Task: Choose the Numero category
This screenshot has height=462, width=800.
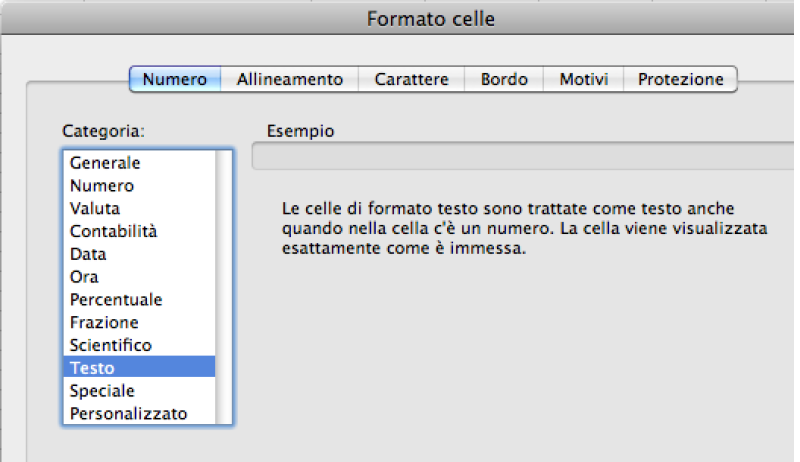Action: pos(102,186)
